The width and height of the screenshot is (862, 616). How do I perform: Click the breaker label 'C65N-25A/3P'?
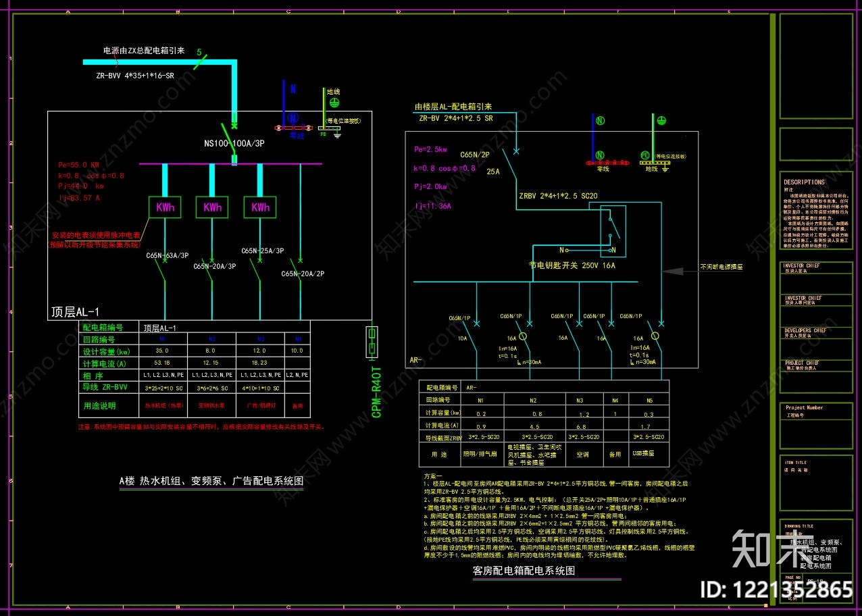263,251
